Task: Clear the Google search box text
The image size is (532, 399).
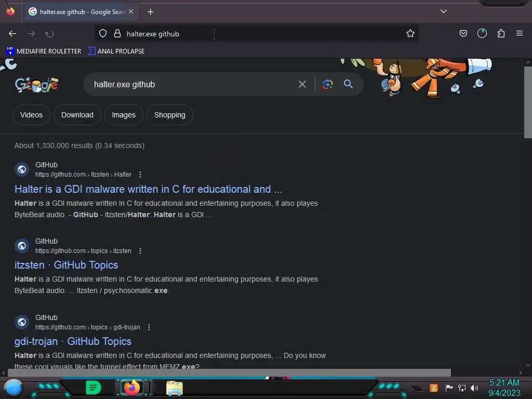Action: point(302,84)
